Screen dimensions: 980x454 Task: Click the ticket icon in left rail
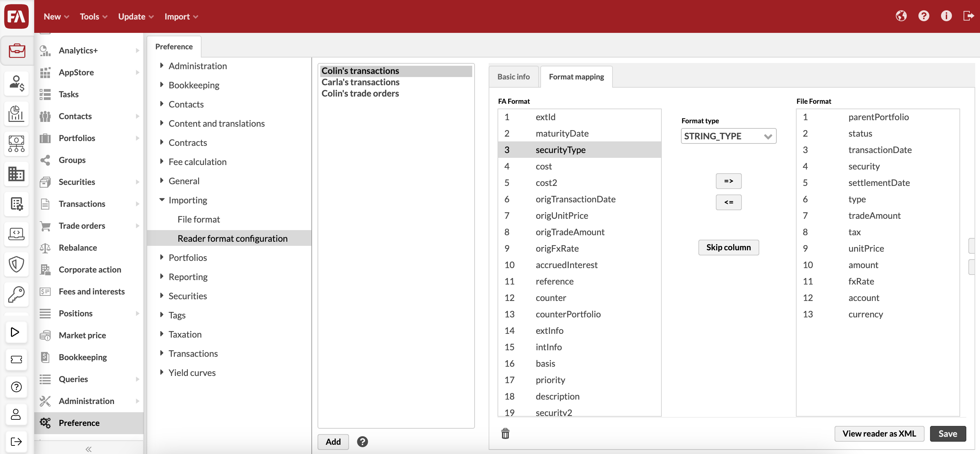[x=16, y=359]
